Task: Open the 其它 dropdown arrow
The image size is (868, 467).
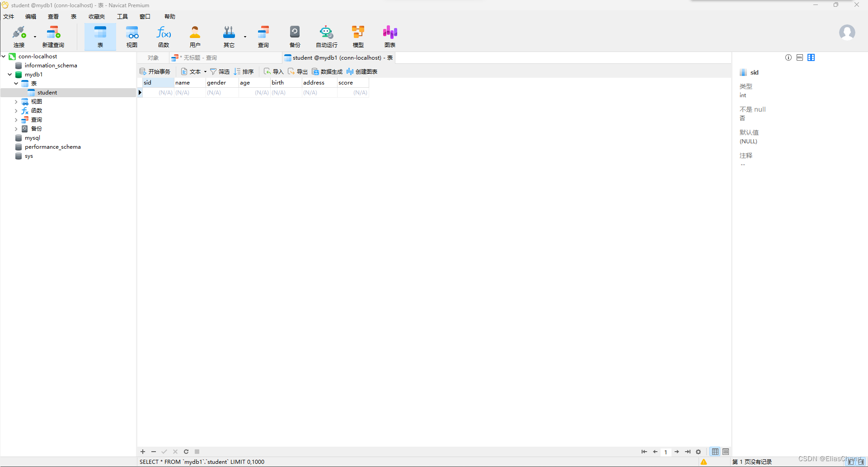Action: coord(245,37)
